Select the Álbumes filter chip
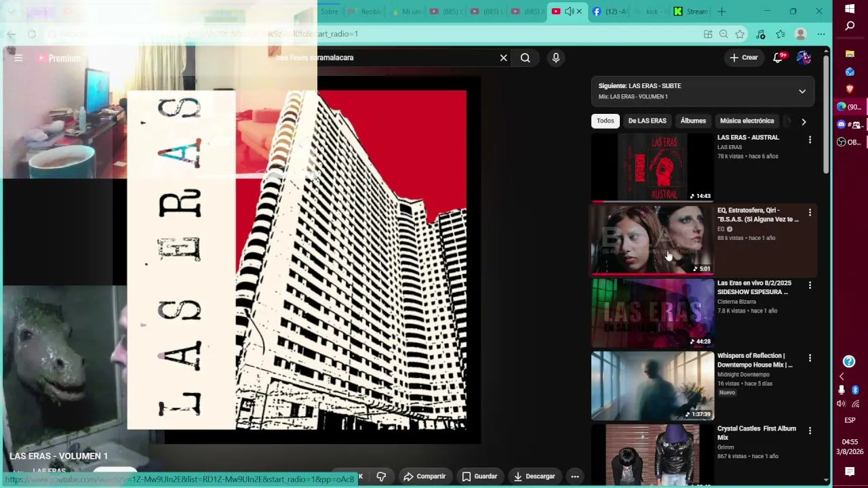 693,121
